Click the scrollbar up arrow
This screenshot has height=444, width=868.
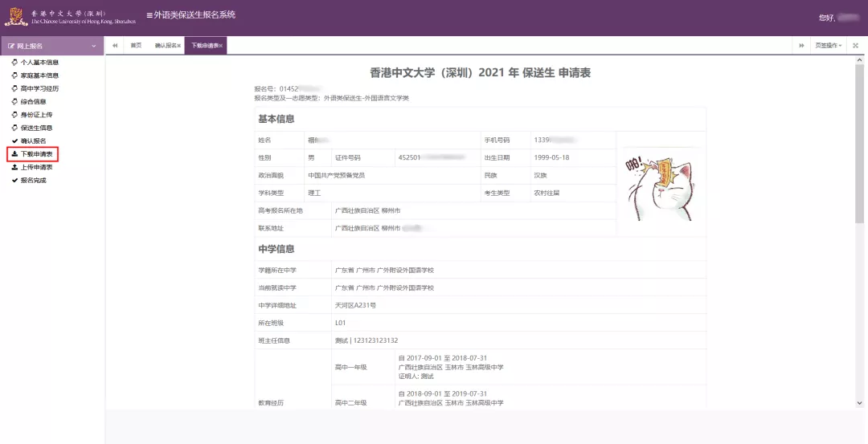(859, 59)
